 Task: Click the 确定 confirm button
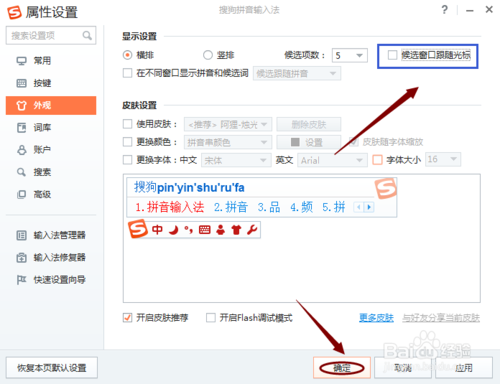click(x=342, y=368)
